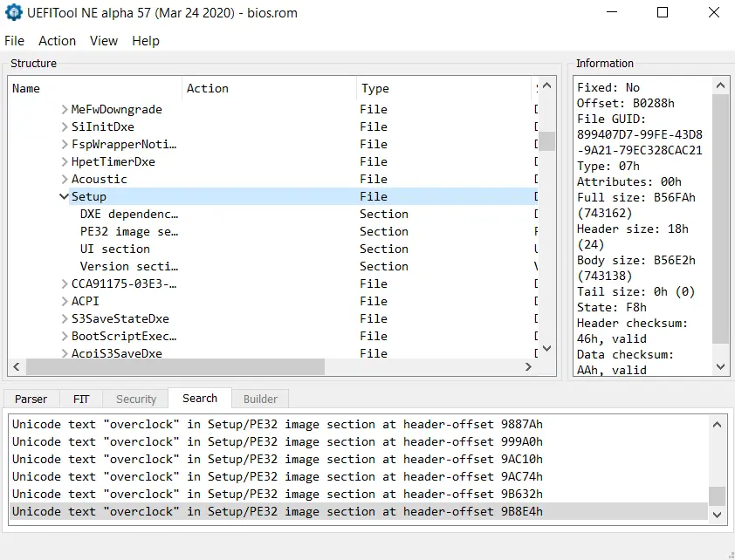Viewport: 735px width, 560px height.
Task: Select search result at offset 9AC10h
Action: (359, 459)
